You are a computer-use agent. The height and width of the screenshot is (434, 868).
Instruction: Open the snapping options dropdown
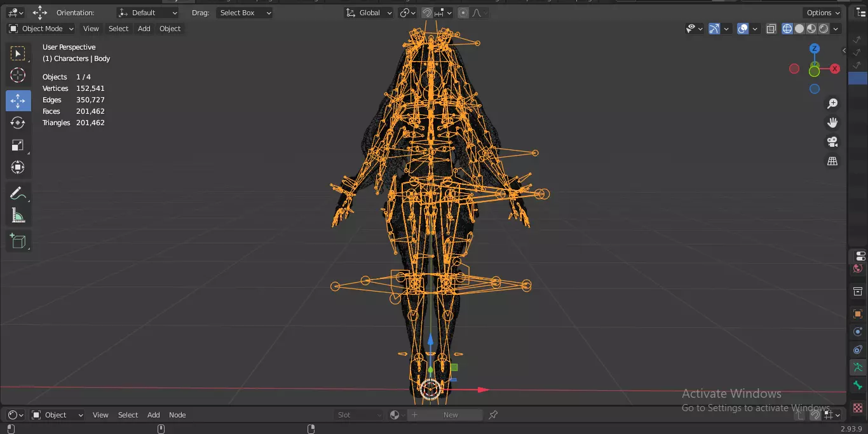click(444, 13)
